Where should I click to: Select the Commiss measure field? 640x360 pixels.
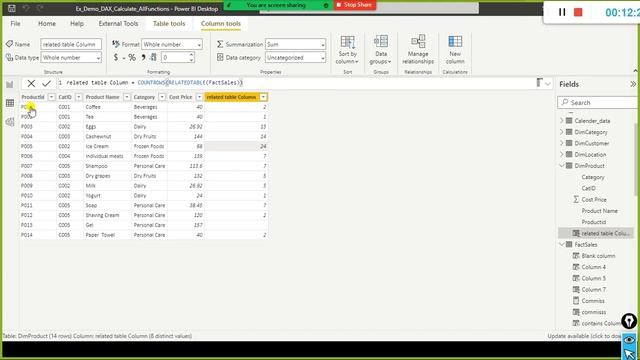[593, 300]
